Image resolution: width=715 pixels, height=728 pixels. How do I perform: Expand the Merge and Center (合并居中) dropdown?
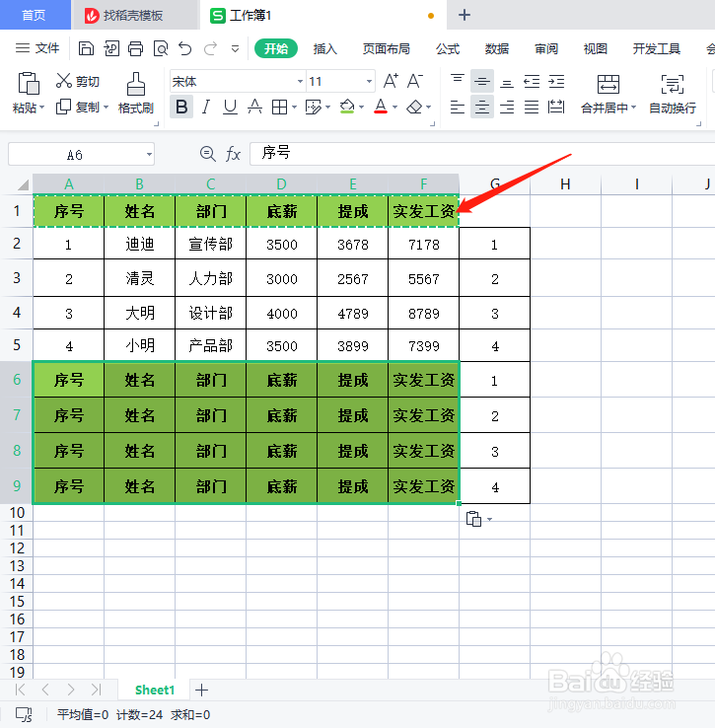[x=633, y=108]
